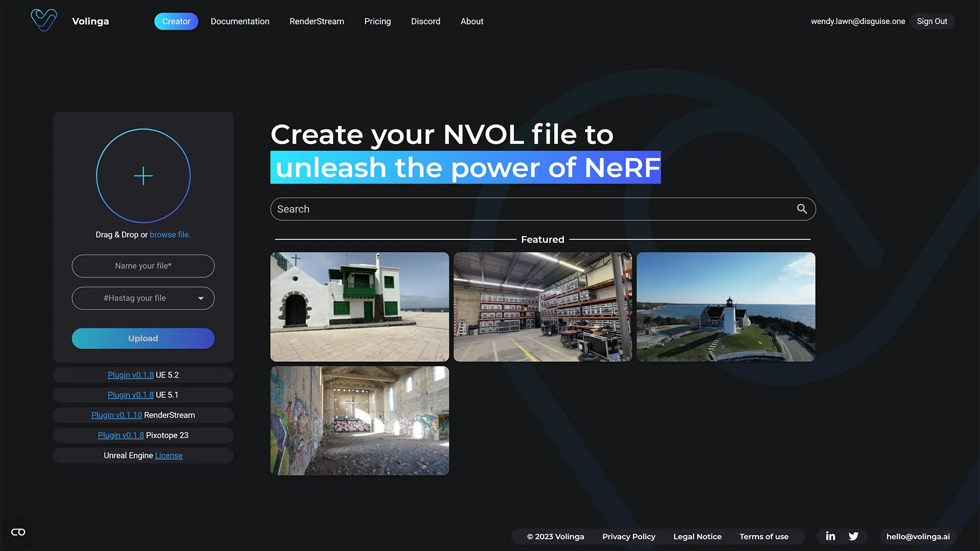Click the Sign Out button
The height and width of the screenshot is (551, 980).
click(x=932, y=21)
